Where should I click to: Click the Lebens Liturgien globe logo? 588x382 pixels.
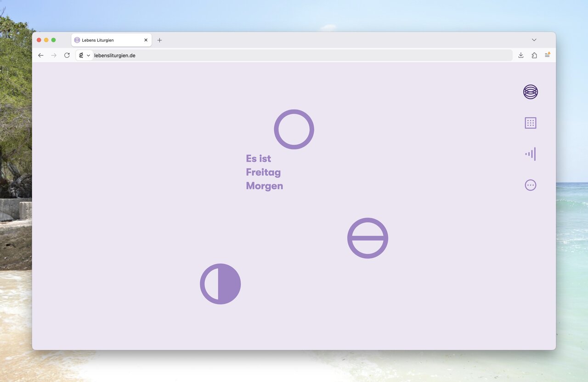pyautogui.click(x=530, y=92)
